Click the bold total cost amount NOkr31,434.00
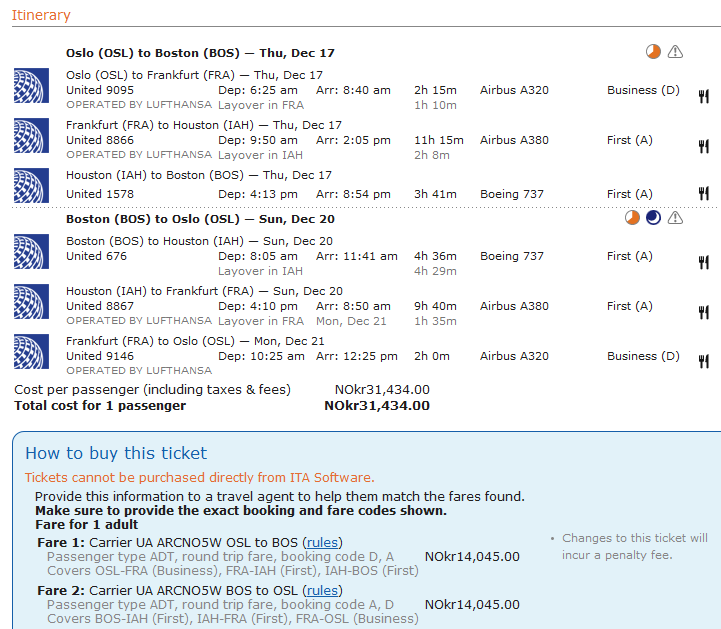The width and height of the screenshot is (721, 629). click(377, 406)
